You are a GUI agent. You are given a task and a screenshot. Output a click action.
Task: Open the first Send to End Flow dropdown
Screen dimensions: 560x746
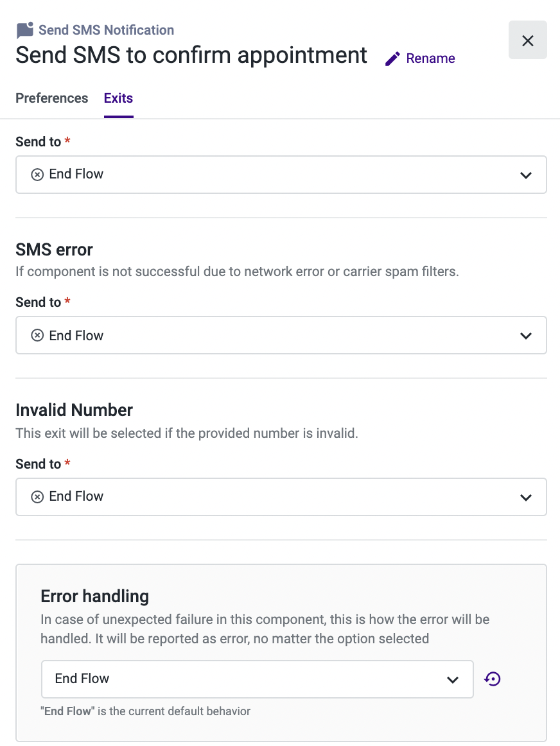(x=281, y=175)
